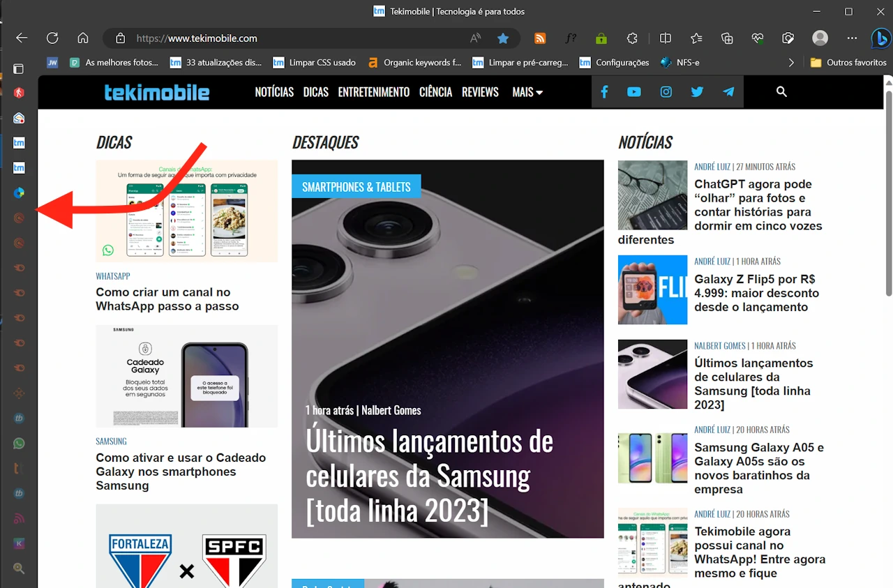
Task: Open the orange RSS feed extension
Action: point(540,38)
